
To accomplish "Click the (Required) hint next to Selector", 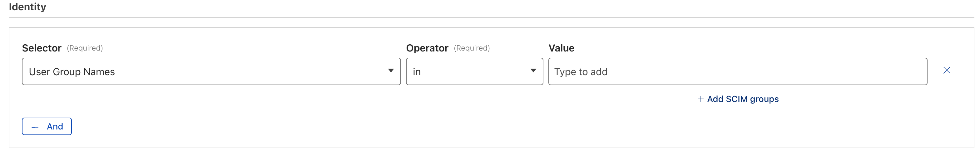I will point(85,48).
